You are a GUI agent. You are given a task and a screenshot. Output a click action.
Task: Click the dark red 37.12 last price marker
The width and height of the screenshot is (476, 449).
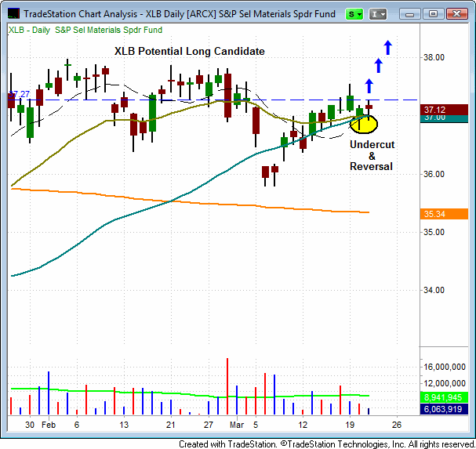[444, 110]
